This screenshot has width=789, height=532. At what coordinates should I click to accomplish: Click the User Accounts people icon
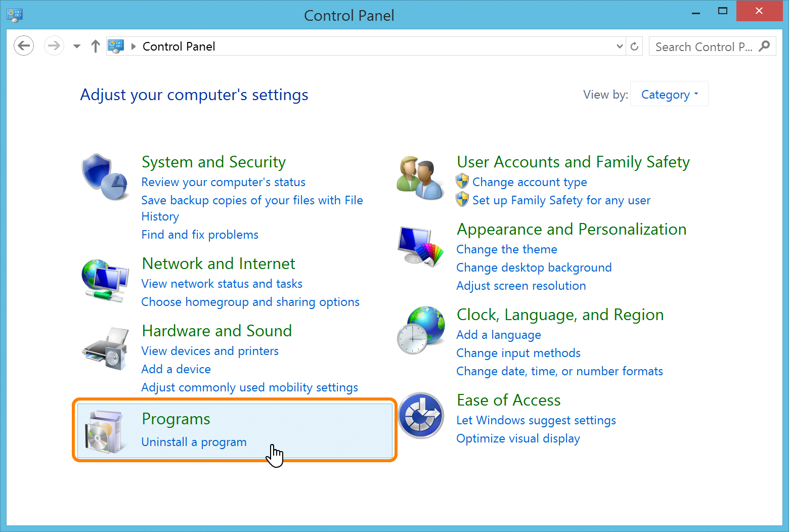(420, 178)
